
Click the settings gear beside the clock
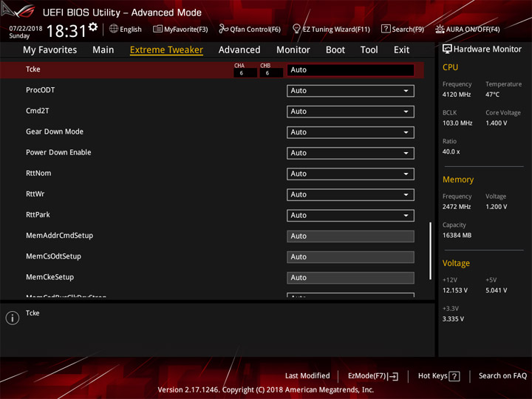[93, 27]
